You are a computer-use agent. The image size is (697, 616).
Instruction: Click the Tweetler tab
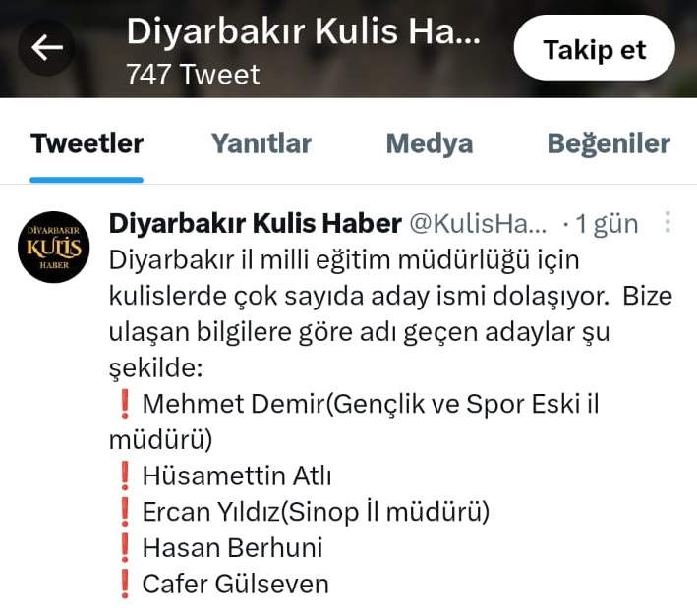[x=87, y=143]
